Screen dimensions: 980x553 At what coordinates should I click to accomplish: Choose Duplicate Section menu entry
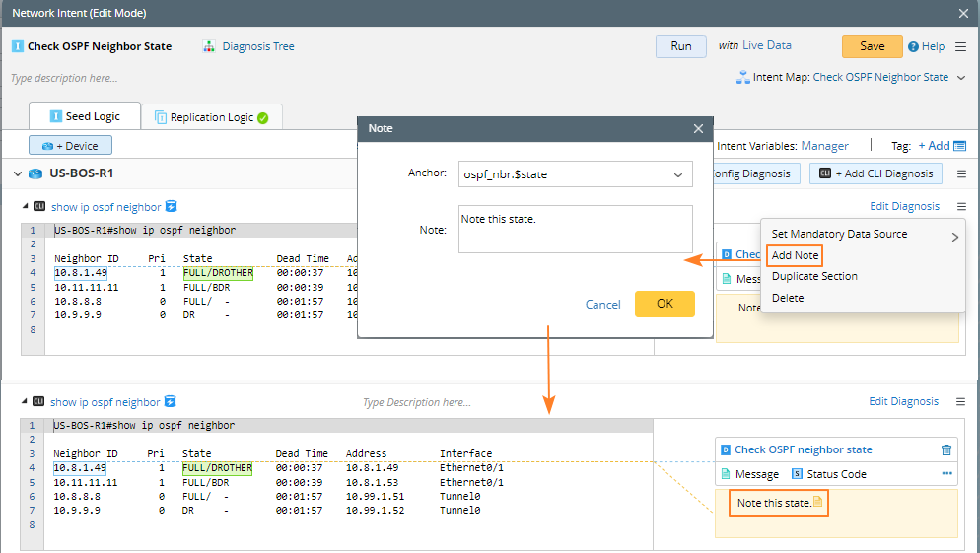pyautogui.click(x=813, y=276)
